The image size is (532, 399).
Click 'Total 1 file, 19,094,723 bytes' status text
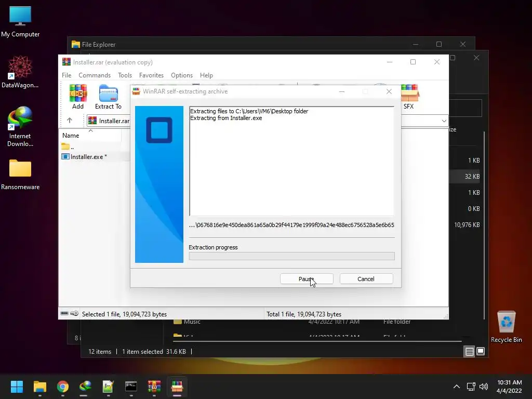[304, 314]
